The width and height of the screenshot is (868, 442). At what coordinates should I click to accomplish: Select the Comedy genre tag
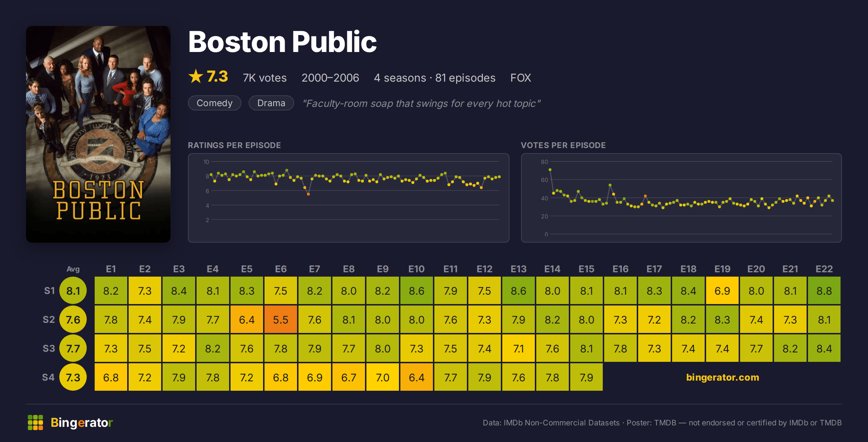click(x=215, y=103)
